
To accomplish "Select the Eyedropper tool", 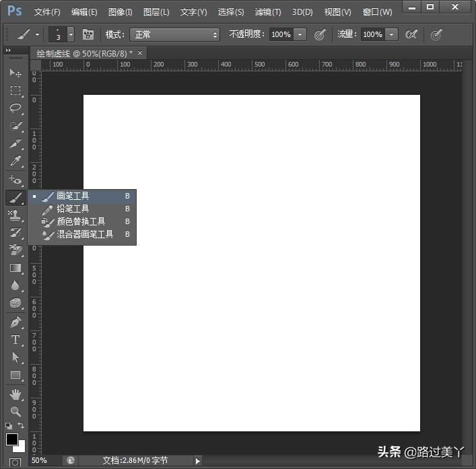I will click(15, 161).
